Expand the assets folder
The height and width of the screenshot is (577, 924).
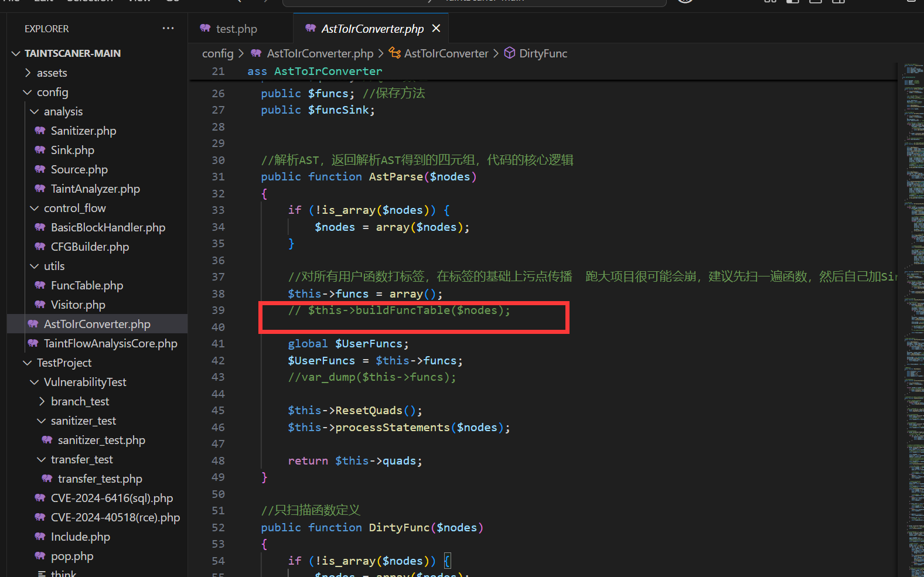pos(28,73)
